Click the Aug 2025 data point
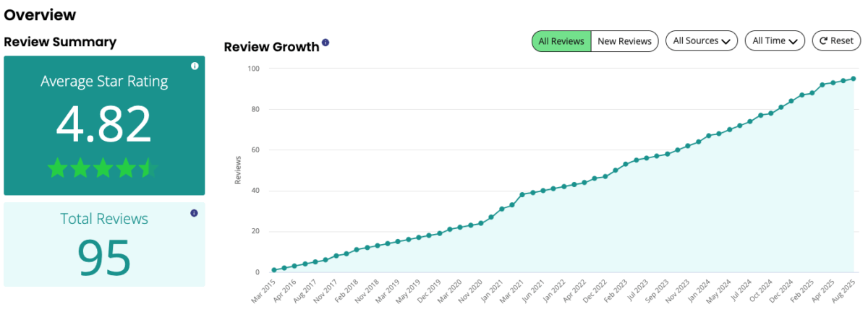The height and width of the screenshot is (312, 868). tap(854, 79)
